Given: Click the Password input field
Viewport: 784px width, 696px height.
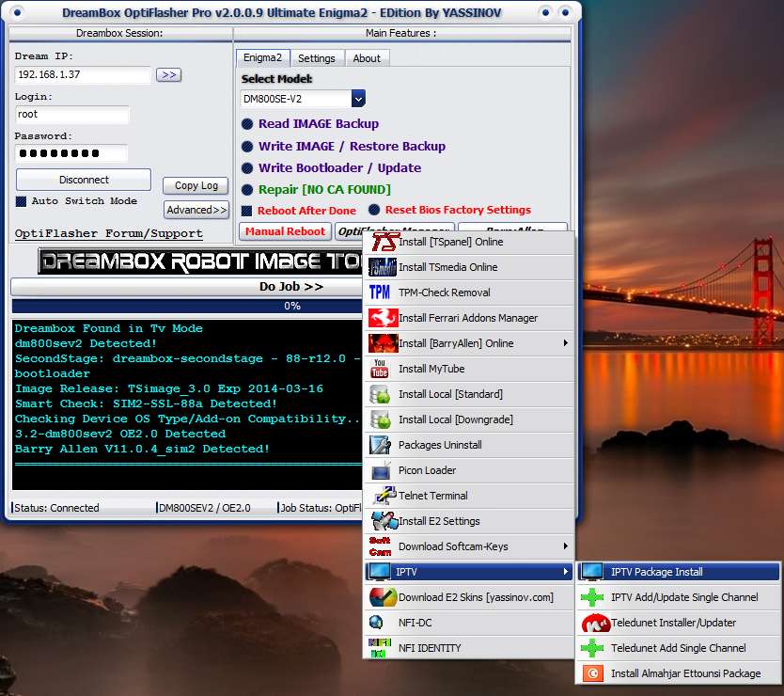Looking at the screenshot, I should click(71, 153).
